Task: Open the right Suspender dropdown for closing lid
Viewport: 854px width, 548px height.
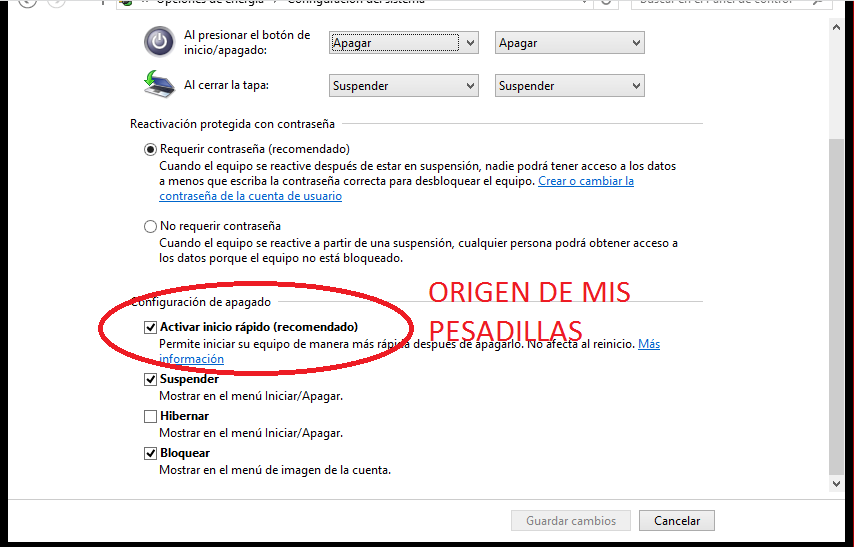Action: point(570,86)
